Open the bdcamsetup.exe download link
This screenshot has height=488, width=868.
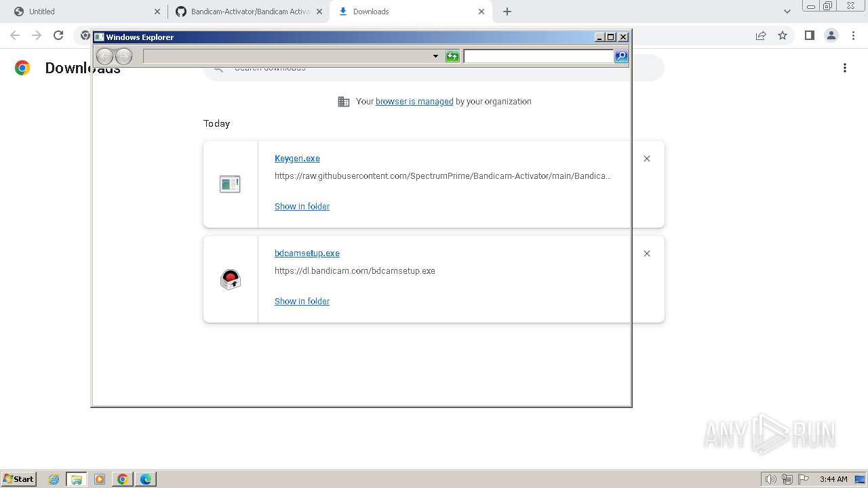point(307,253)
